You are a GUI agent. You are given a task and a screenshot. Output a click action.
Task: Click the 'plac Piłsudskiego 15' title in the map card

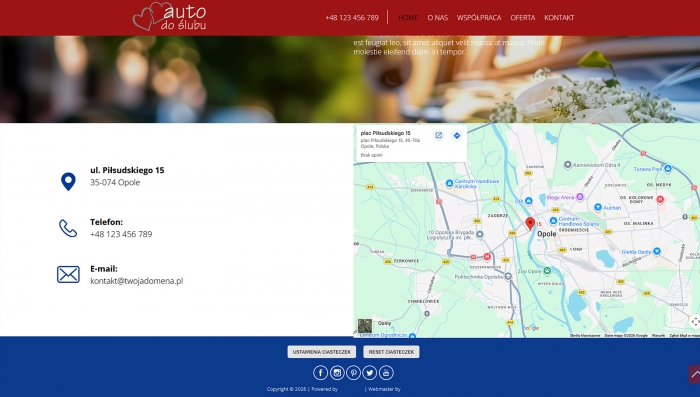point(386,133)
